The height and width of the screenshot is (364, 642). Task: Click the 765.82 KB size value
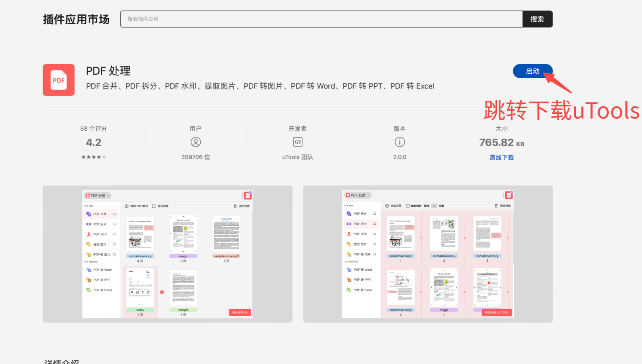[502, 143]
